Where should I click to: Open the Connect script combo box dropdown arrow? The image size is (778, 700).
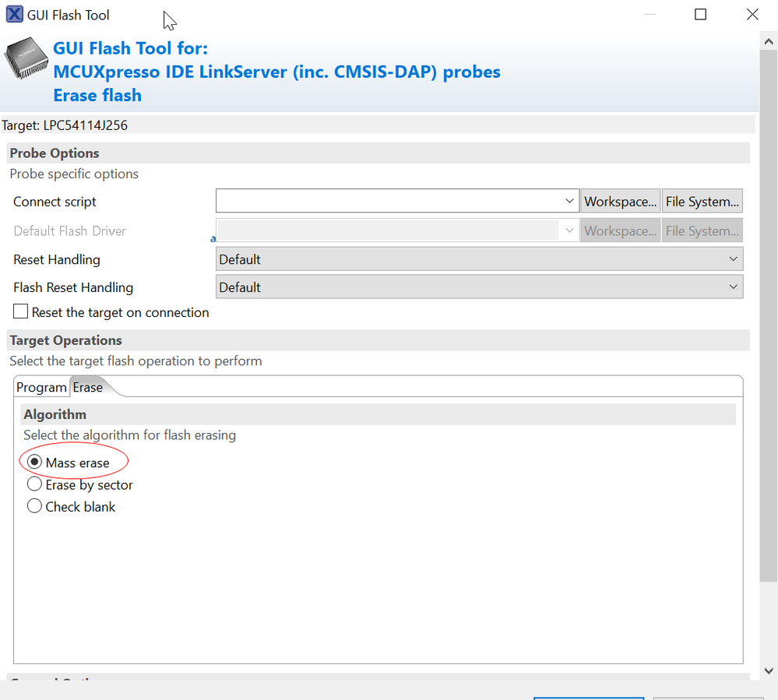click(569, 201)
